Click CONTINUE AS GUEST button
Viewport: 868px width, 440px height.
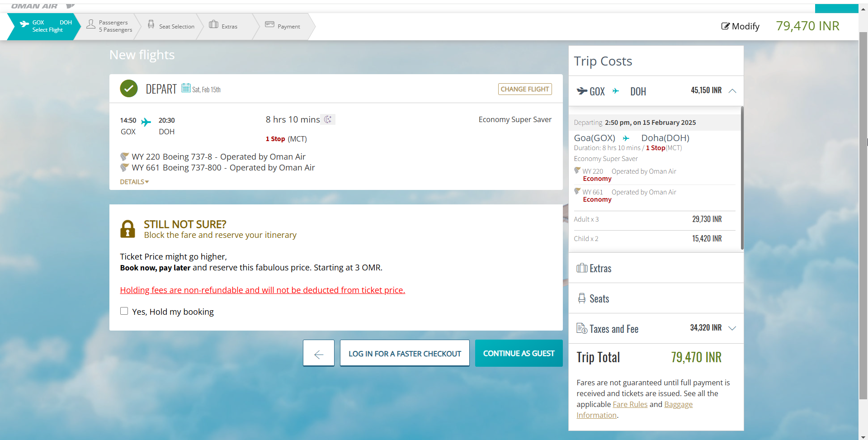pyautogui.click(x=519, y=353)
